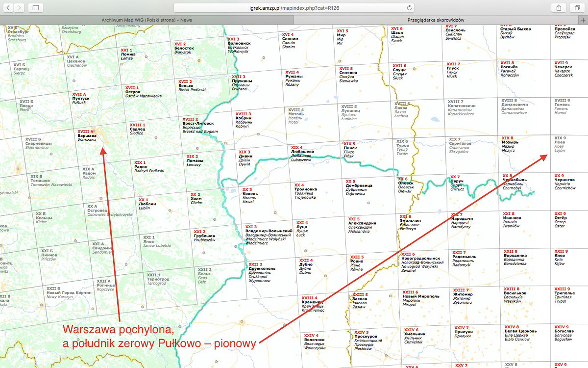Choose map sheet XVIII 2 Brześć nad Bugiem
The image size is (588, 368).
(x=198, y=123)
